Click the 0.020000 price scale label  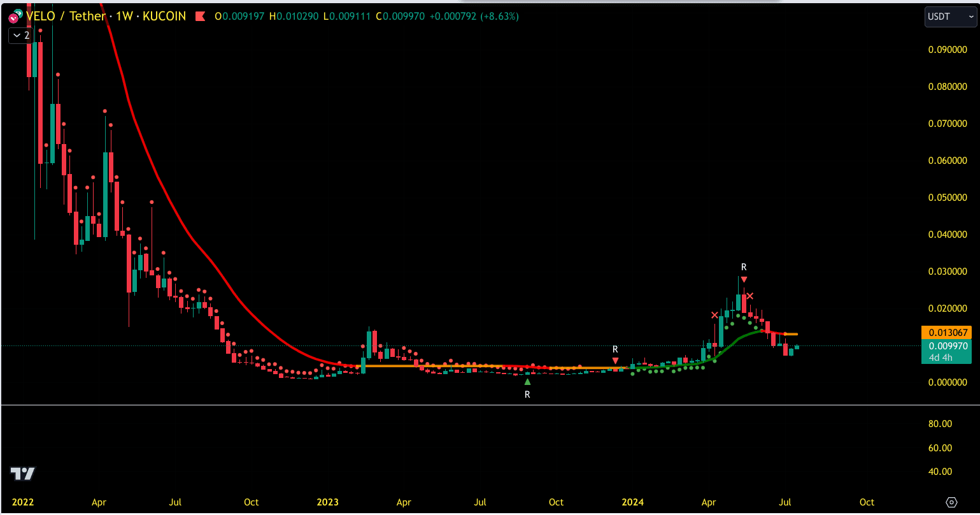tap(948, 308)
